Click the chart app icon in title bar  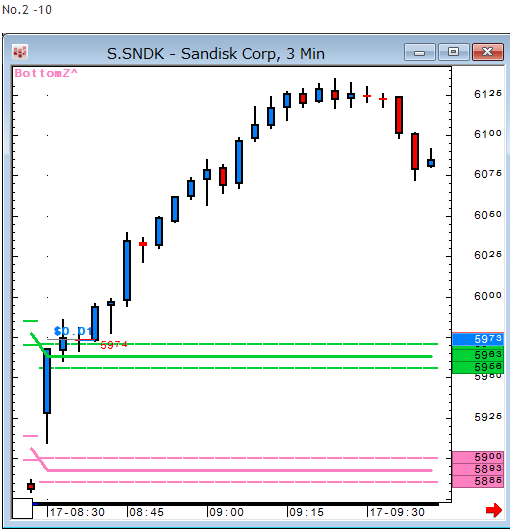20,52
